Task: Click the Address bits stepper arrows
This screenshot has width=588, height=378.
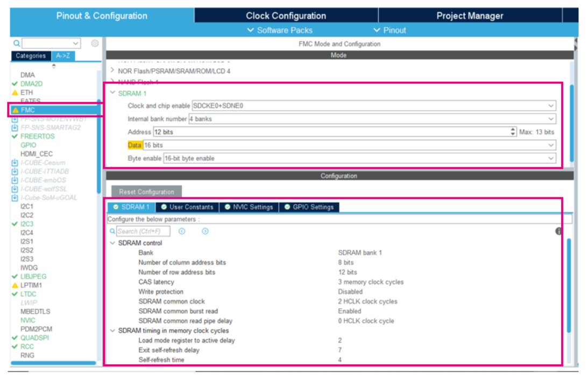Action: click(x=513, y=132)
